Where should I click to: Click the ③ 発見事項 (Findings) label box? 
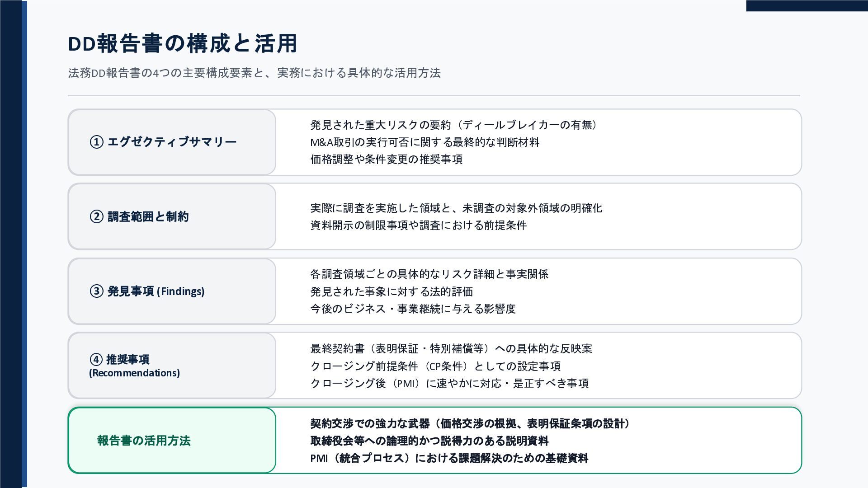(x=172, y=291)
